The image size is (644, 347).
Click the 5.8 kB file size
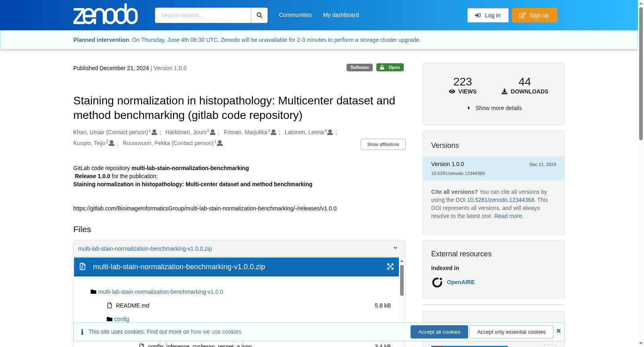383,305
